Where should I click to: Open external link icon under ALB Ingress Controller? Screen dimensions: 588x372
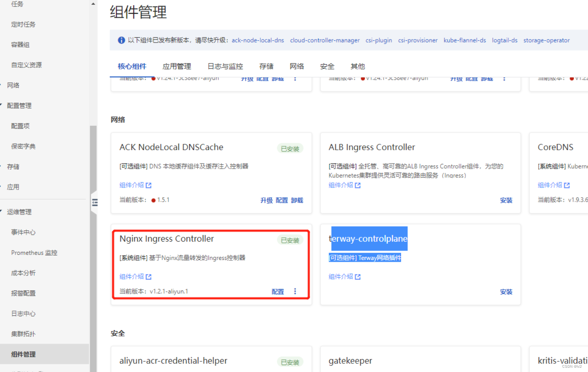point(358,185)
